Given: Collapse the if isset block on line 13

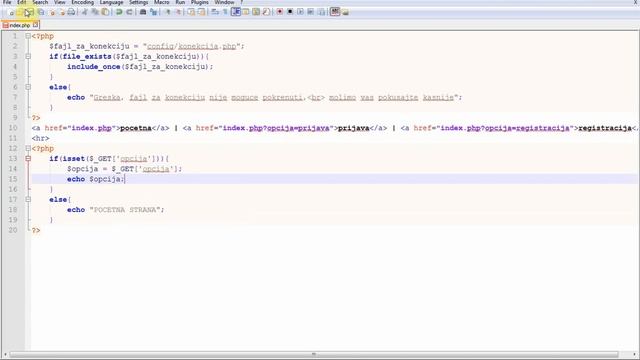Looking at the screenshot, I should (28, 158).
